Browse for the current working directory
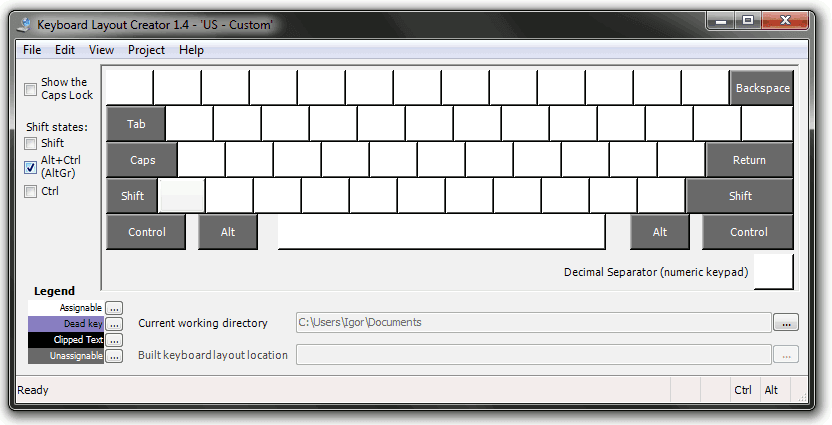This screenshot has height=425, width=832. 786,323
